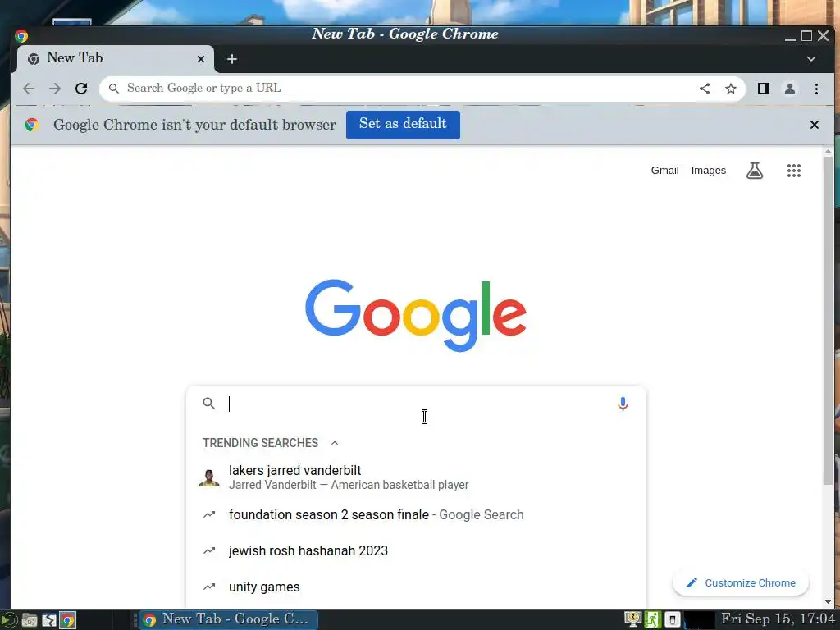Open the taskbar start menu icon
The height and width of the screenshot is (630, 840).
point(8,620)
